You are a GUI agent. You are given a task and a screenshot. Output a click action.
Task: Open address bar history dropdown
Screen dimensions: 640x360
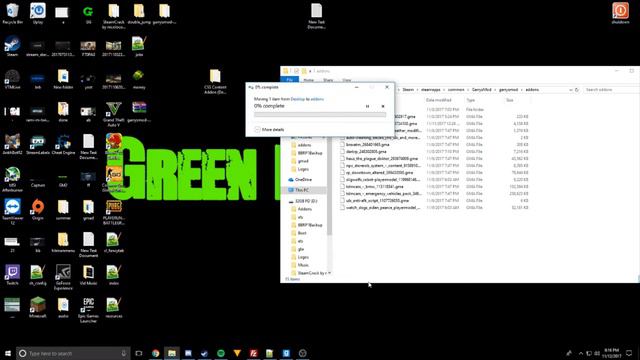click(570, 89)
